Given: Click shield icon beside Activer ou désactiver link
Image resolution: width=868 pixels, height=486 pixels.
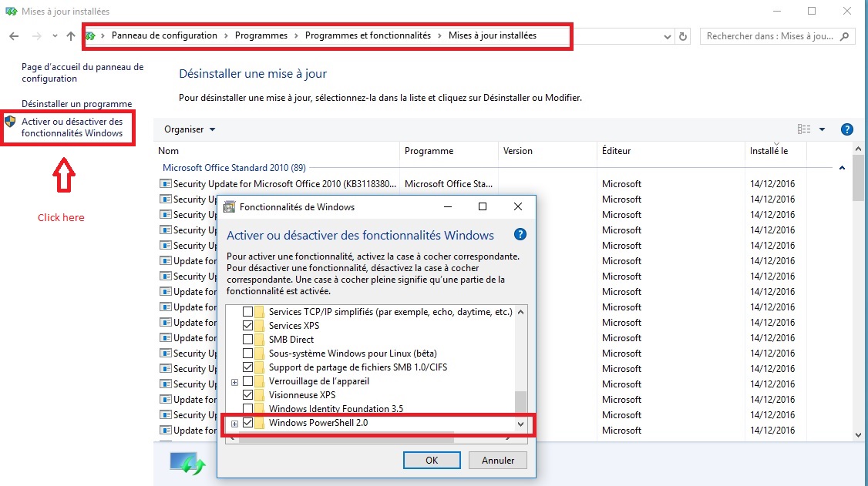Looking at the screenshot, I should click(x=10, y=121).
